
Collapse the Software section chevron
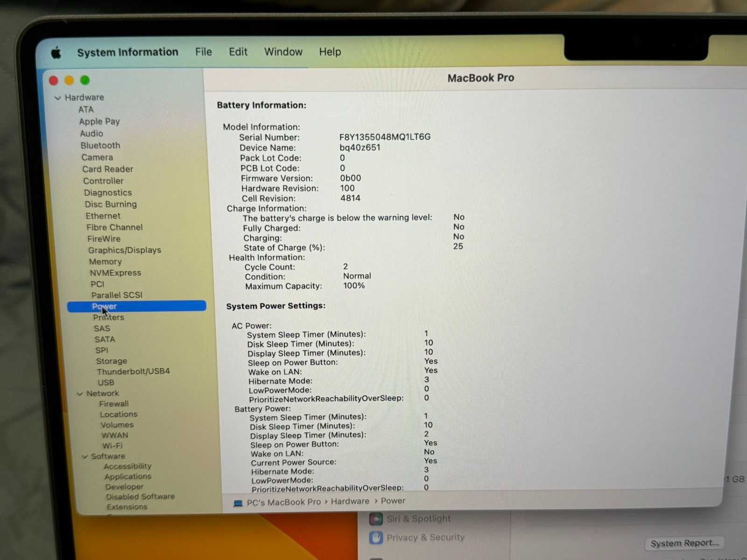(x=85, y=456)
